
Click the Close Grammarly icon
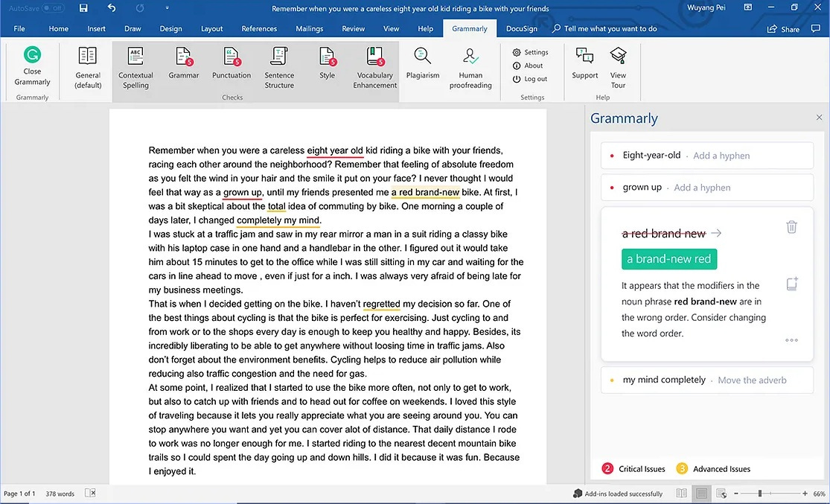32,54
